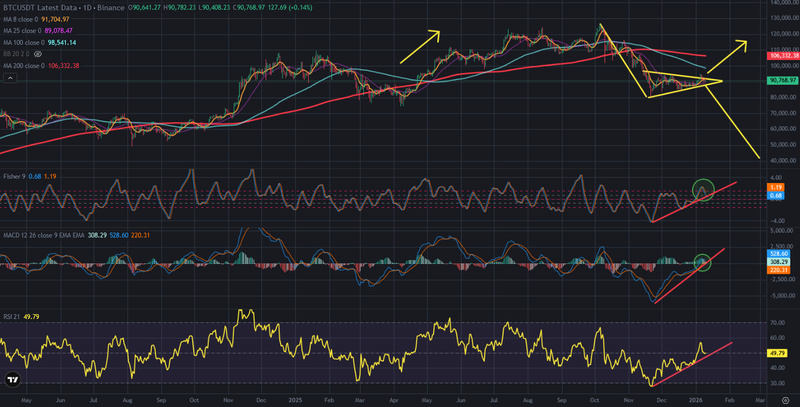800x407 pixels.
Task: Click the green circle on MACD pane
Action: (x=703, y=262)
